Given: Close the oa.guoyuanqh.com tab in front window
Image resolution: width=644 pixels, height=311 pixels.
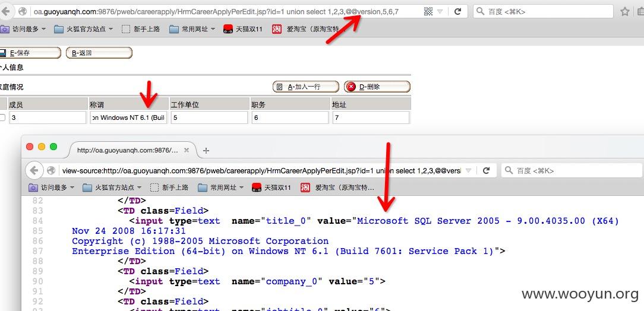Looking at the screenshot, I should [x=186, y=150].
